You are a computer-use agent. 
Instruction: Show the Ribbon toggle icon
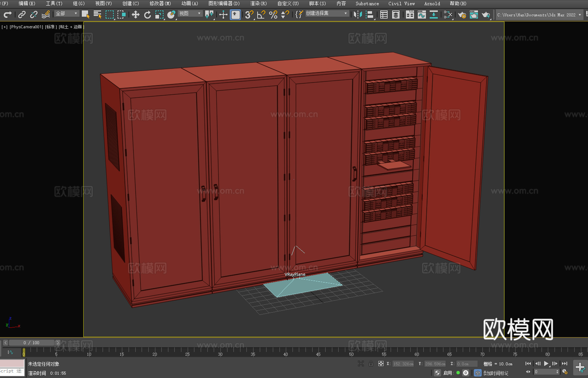point(410,14)
